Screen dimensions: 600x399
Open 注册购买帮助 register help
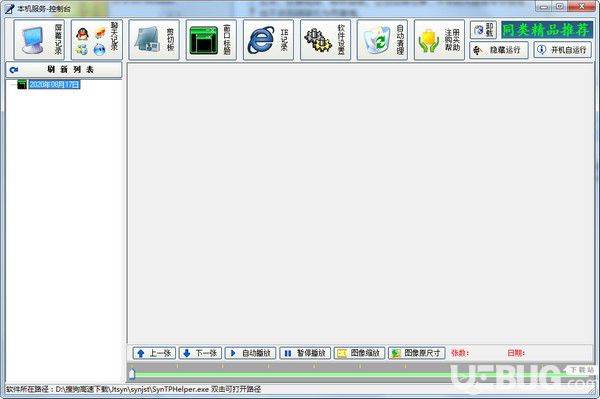(439, 40)
